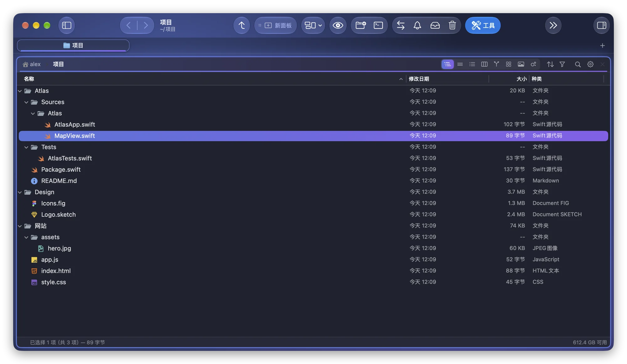Collapse the Sources folder
Viewport: 627px width, 364px height.
pyautogui.click(x=26, y=102)
